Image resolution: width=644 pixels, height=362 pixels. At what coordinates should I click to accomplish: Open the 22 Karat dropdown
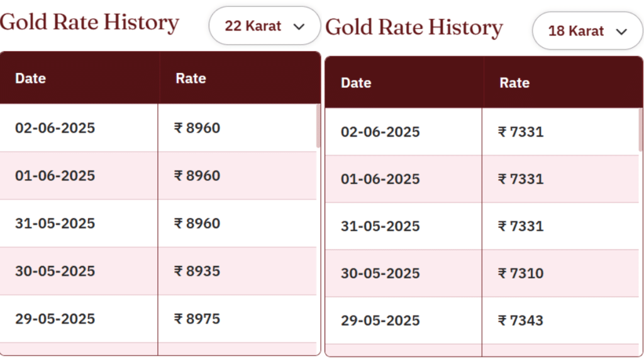[265, 26]
